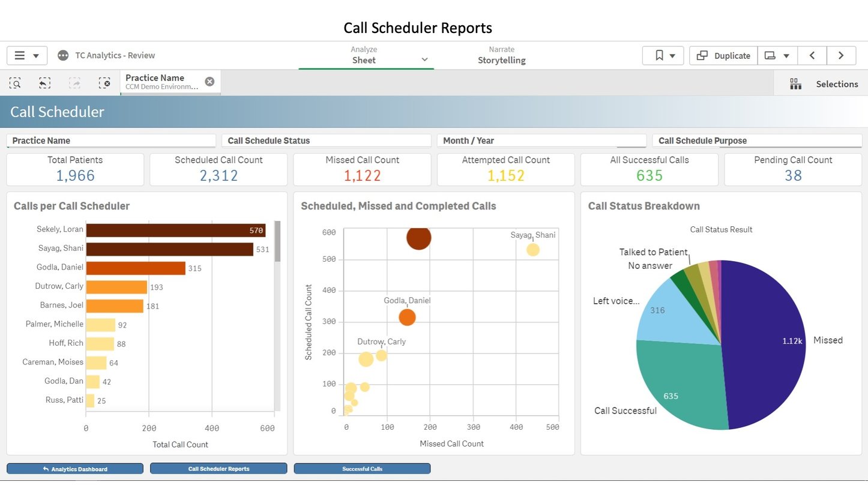Open the Sheet chevron under Analyze
The height and width of the screenshot is (488, 868).
coord(425,60)
